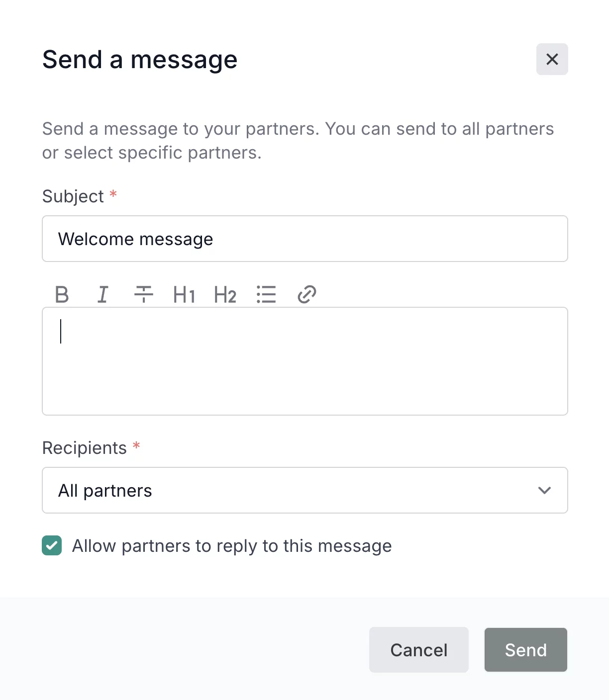
Task: Click the Recipients field label
Action: pos(85,448)
